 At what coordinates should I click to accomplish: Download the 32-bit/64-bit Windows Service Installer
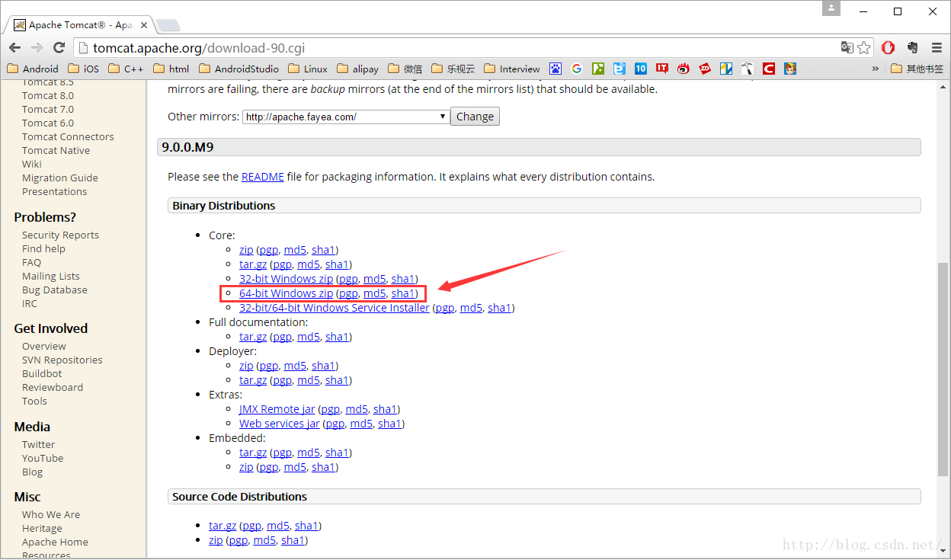pos(335,308)
